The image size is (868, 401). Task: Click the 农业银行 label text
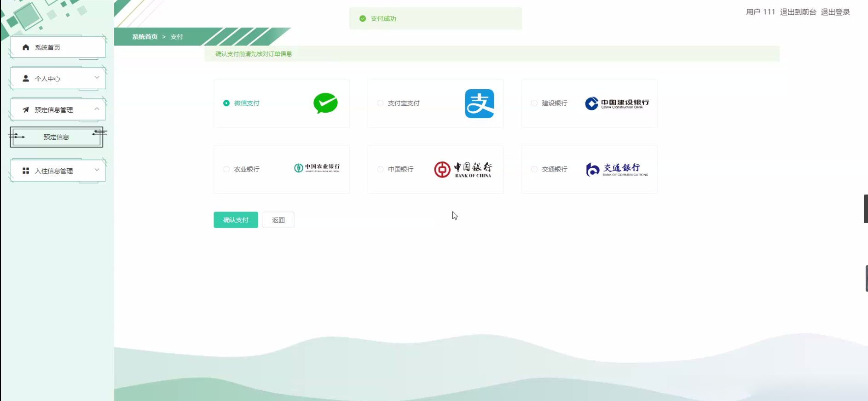(247, 169)
